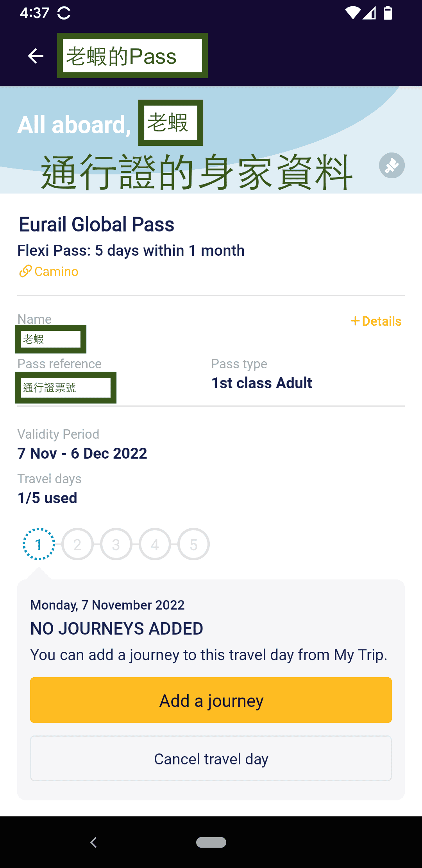The height and width of the screenshot is (868, 422).
Task: Tap the cellular signal icon
Action: point(369,13)
